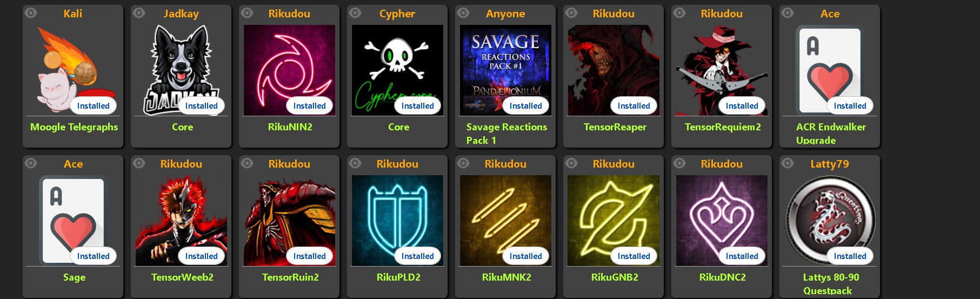The height and width of the screenshot is (299, 980).
Task: Open the RikuGNB2 yellow neon emblem
Action: click(x=614, y=221)
